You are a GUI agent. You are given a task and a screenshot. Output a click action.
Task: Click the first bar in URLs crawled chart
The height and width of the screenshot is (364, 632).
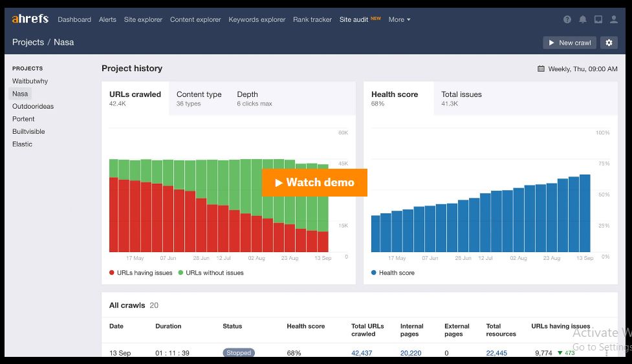(114, 206)
